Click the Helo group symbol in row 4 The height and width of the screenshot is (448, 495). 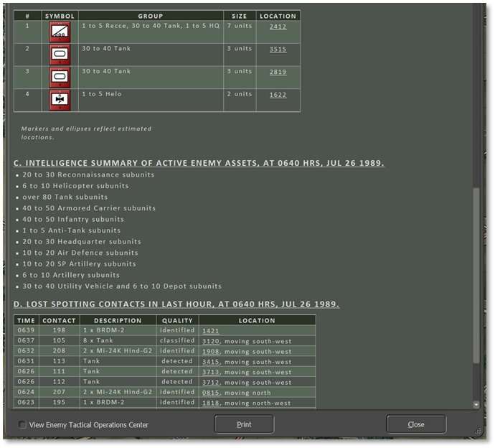[60, 100]
